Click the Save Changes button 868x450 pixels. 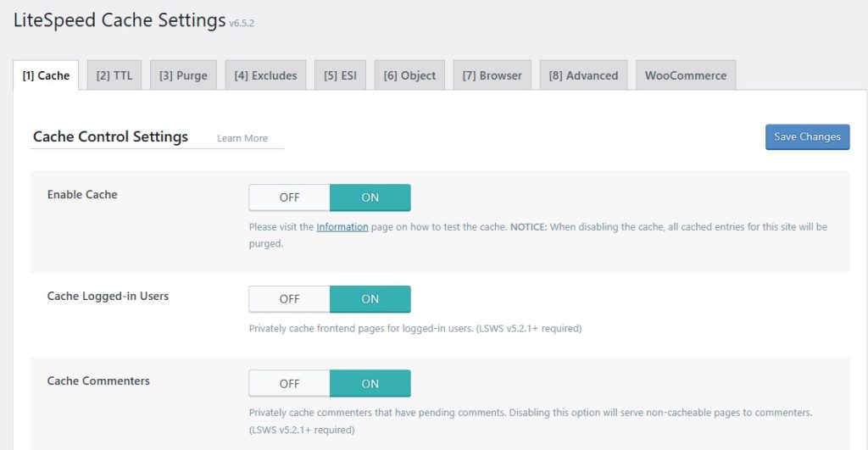(807, 136)
